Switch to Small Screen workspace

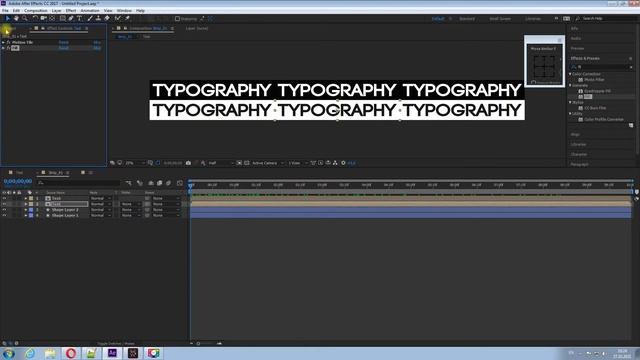pyautogui.click(x=500, y=18)
